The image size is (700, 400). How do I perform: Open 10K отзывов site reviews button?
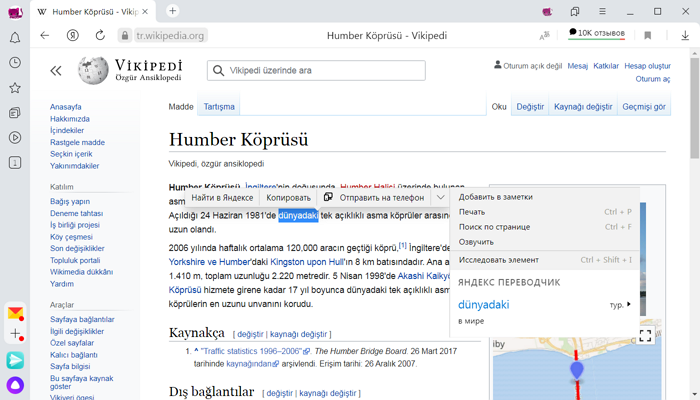596,33
